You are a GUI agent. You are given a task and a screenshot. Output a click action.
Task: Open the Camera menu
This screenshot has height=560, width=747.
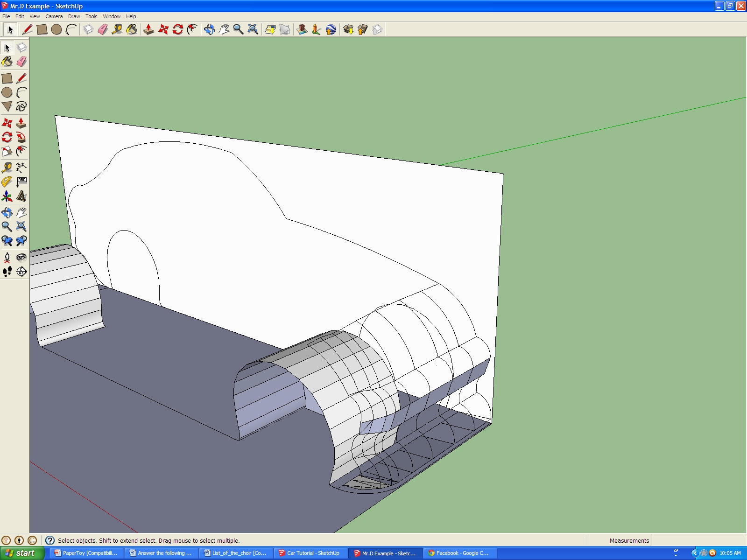point(54,16)
